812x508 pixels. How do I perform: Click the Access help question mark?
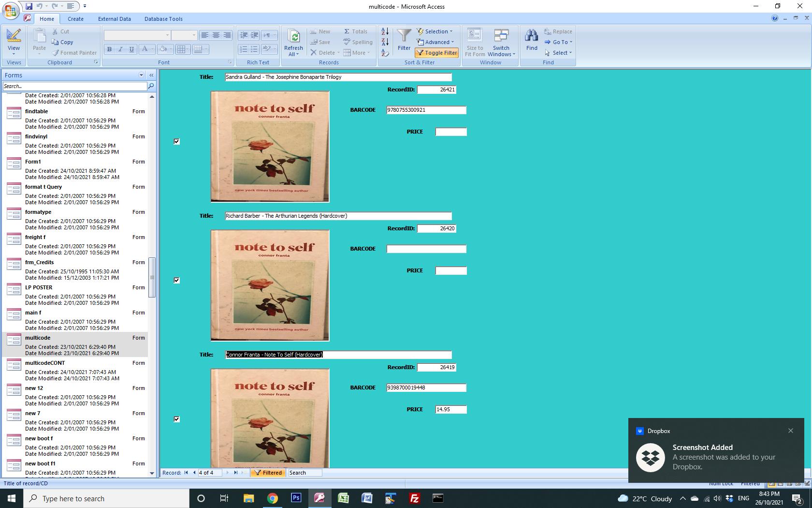[x=775, y=18]
